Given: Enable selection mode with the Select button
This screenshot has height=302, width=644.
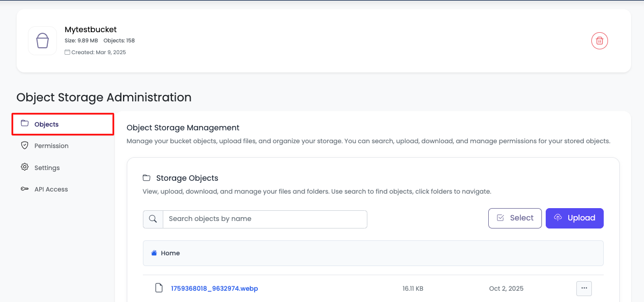Looking at the screenshot, I should click(515, 218).
